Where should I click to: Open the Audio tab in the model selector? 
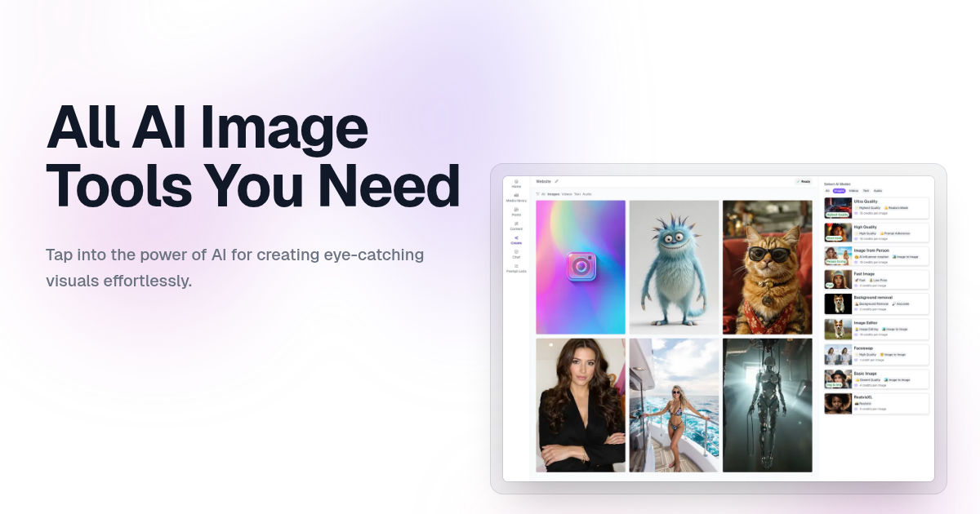click(x=878, y=191)
